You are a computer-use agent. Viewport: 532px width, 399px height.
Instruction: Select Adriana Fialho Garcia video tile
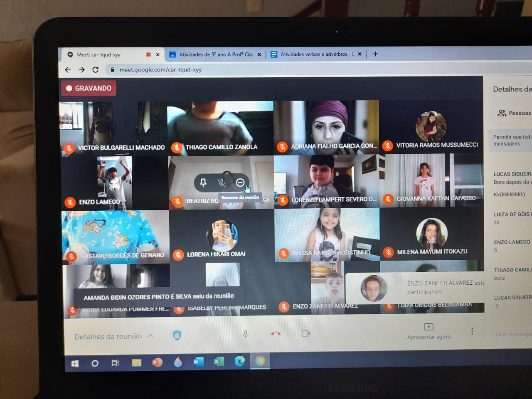(326, 127)
